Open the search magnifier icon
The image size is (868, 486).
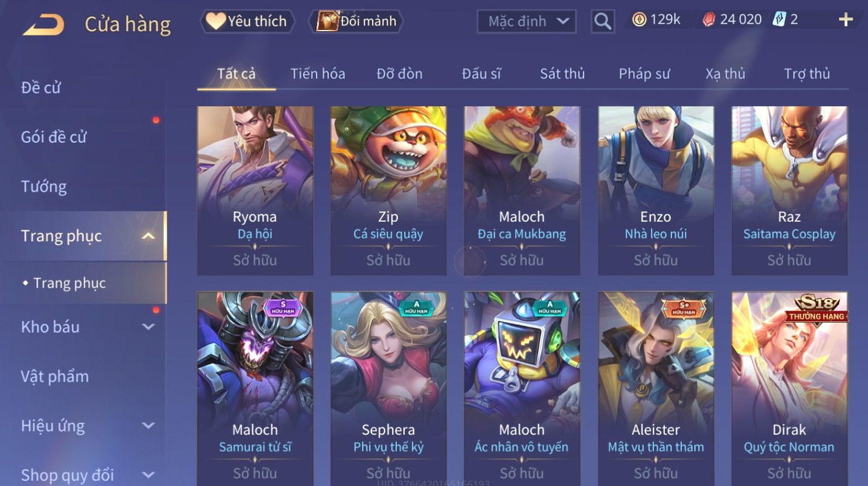click(603, 22)
